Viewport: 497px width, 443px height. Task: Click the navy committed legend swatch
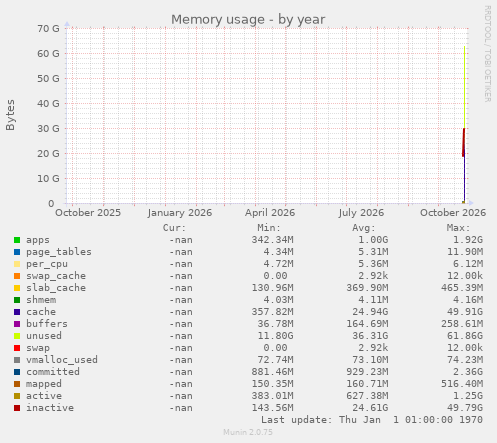17,372
